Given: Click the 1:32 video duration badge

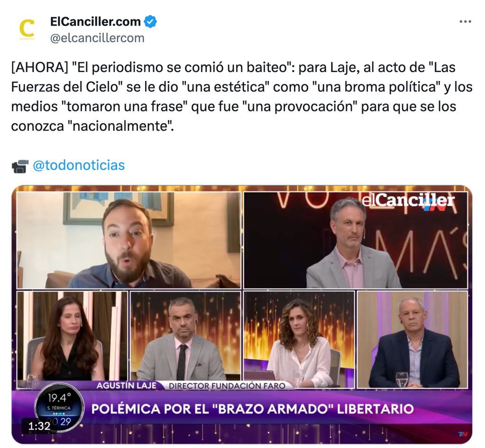Looking at the screenshot, I should 39,426.
